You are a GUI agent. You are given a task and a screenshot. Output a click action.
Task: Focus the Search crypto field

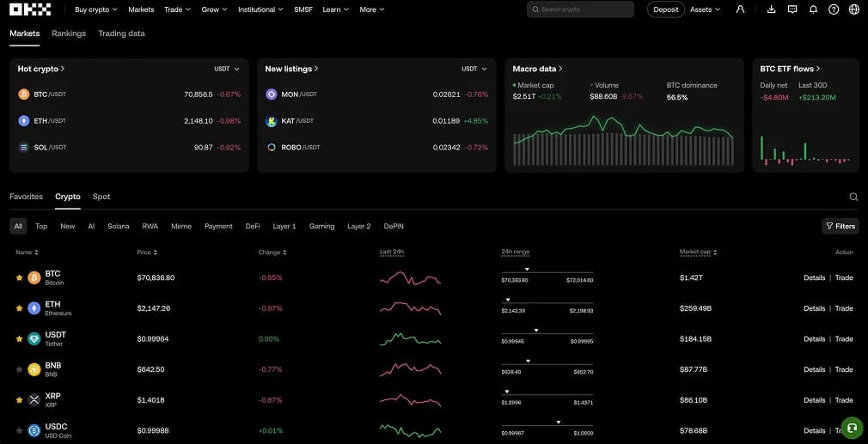point(580,9)
